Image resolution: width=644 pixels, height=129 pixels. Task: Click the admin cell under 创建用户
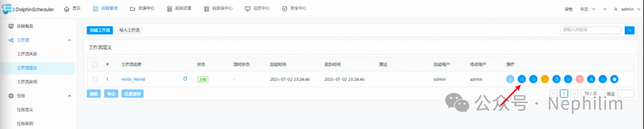(x=439, y=79)
